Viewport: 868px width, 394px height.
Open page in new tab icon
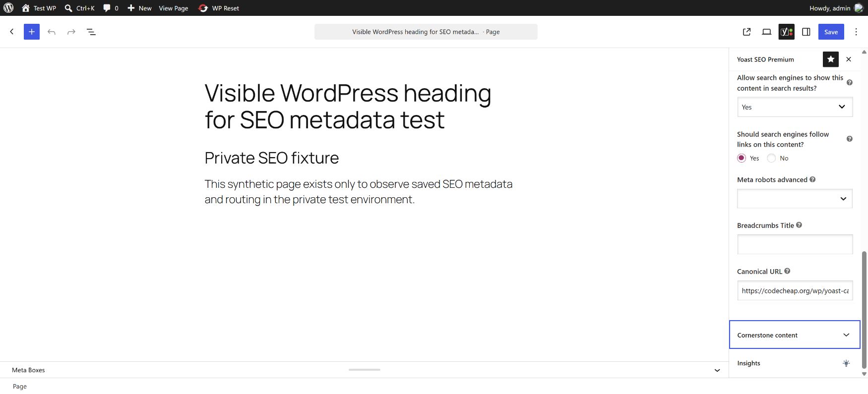(747, 32)
